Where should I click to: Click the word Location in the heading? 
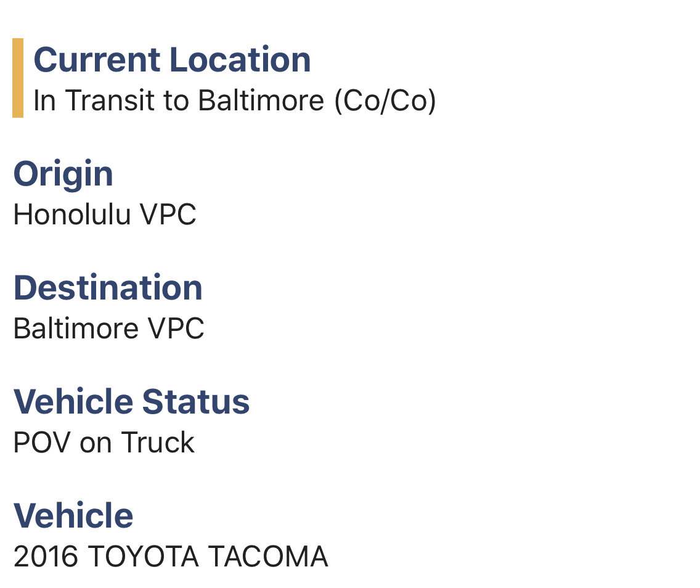point(240,59)
